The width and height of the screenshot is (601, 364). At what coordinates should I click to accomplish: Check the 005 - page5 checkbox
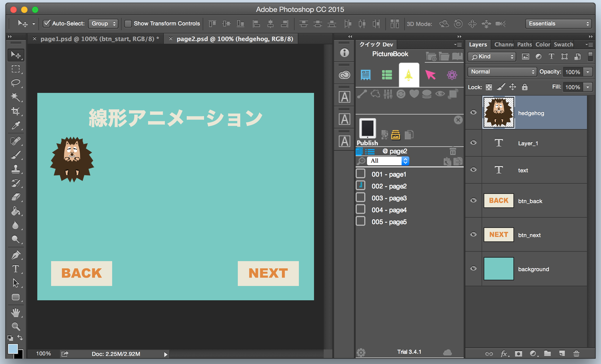[361, 221]
